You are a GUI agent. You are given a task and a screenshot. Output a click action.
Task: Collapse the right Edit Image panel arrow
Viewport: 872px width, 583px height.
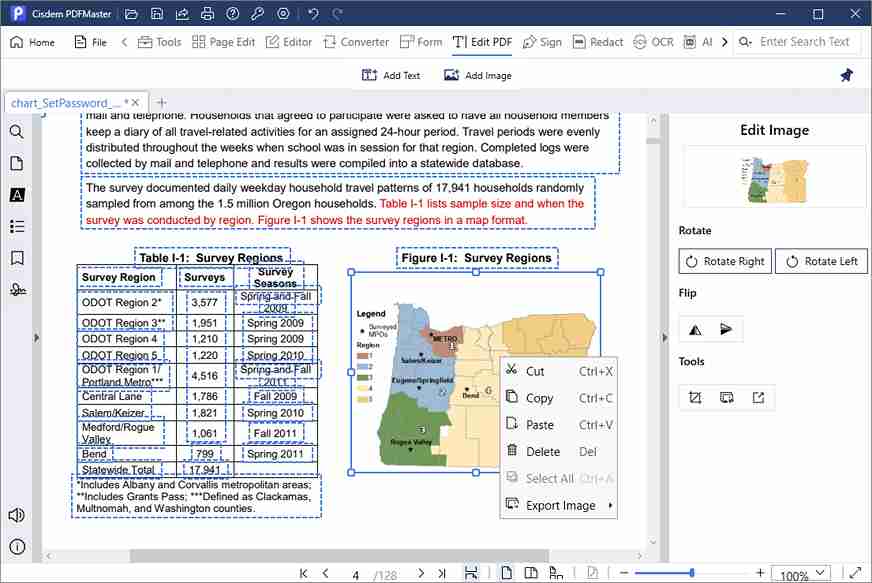point(664,338)
